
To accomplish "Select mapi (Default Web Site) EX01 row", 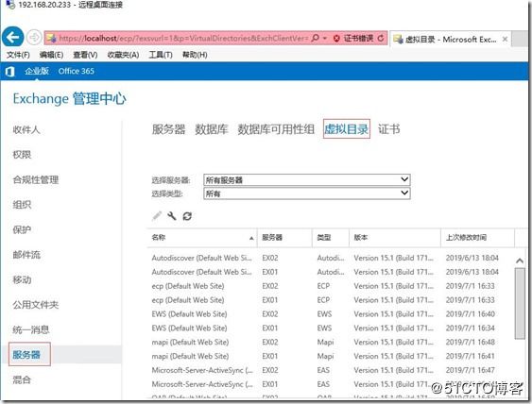I will point(330,356).
